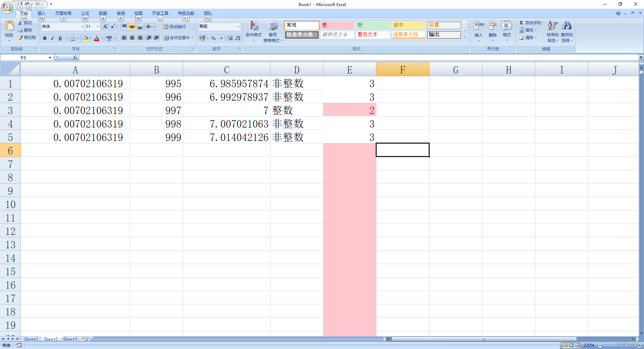
Task: Increase indent icon
Action: [x=156, y=38]
